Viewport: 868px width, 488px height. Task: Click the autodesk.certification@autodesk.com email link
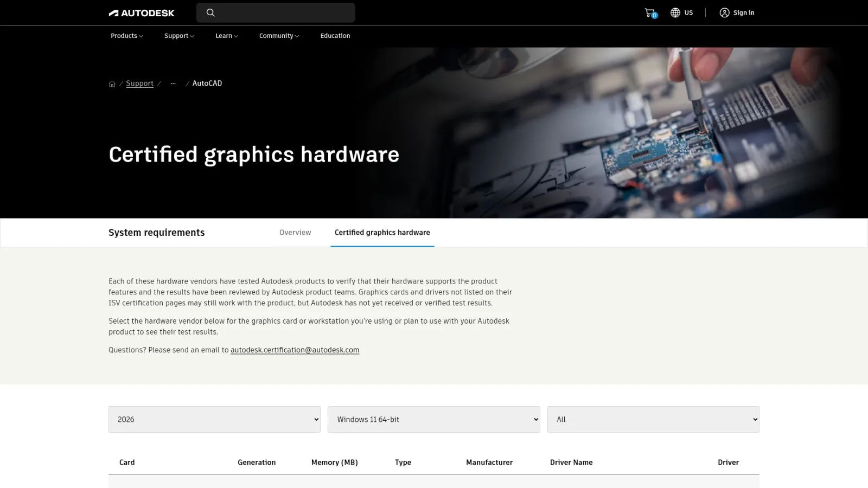[x=295, y=350]
